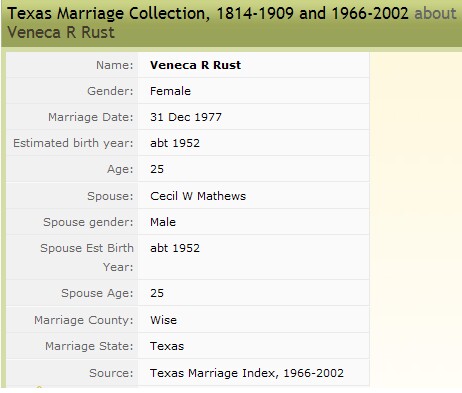Click the 'Name:' field label

click(x=115, y=65)
